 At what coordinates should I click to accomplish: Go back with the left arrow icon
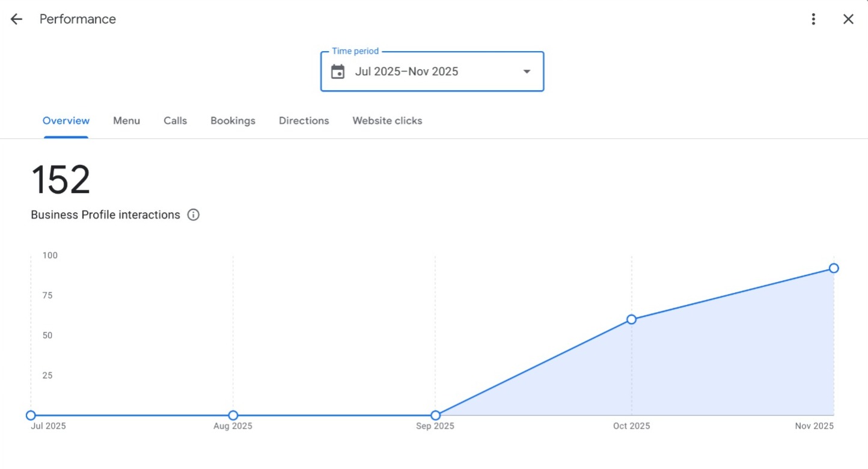pos(16,19)
